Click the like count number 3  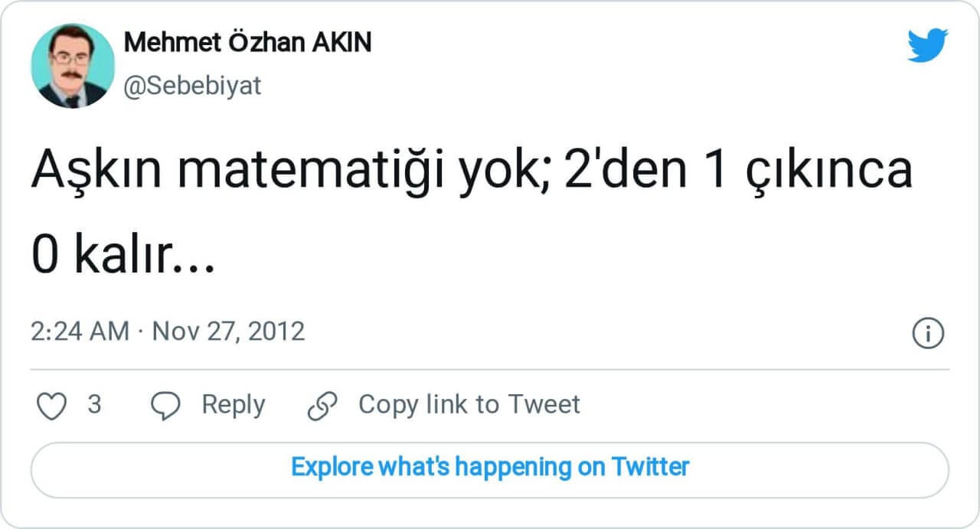pyautogui.click(x=94, y=404)
